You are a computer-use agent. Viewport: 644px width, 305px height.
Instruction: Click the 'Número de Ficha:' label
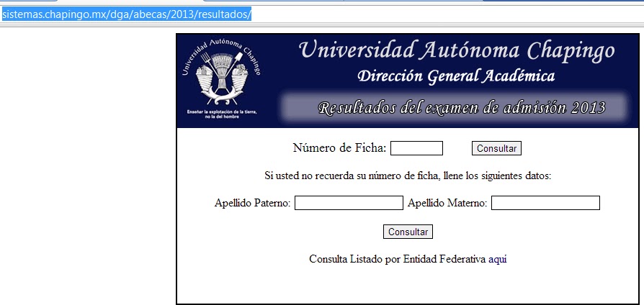click(340, 148)
